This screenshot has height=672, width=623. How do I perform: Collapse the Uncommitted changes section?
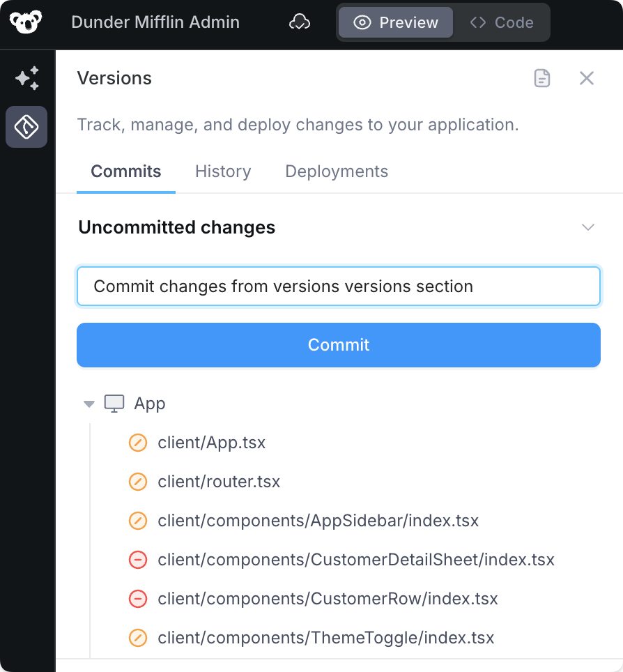pos(588,227)
